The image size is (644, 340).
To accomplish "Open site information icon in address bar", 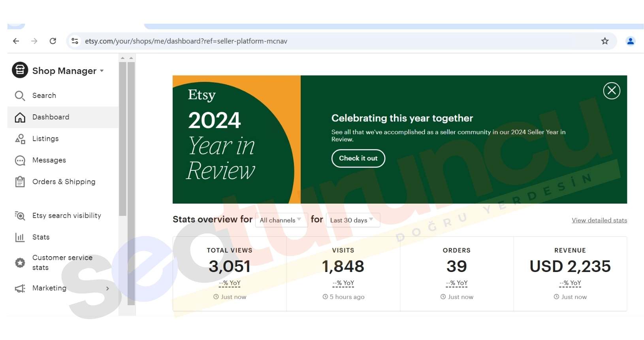I will point(75,41).
